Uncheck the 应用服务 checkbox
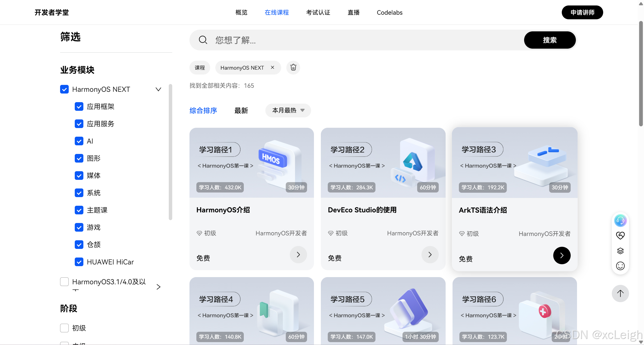The image size is (644, 345). [x=79, y=124]
